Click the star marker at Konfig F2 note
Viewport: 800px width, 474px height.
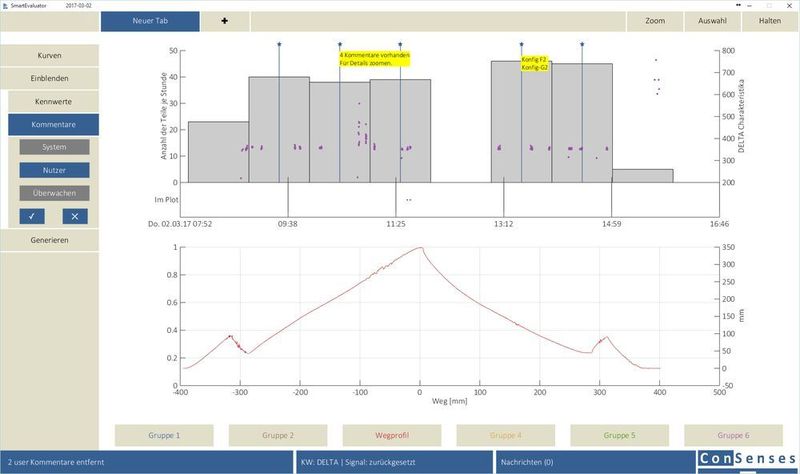[521, 44]
